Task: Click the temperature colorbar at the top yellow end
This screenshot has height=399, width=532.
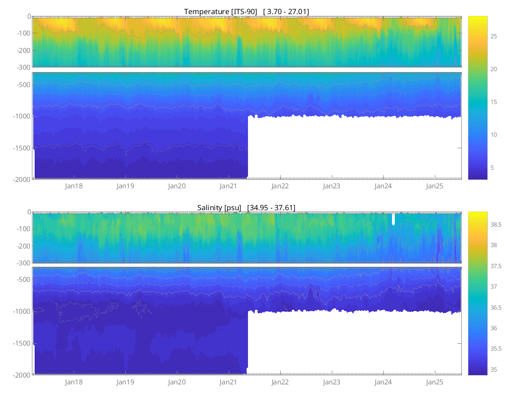Action: 477,19
